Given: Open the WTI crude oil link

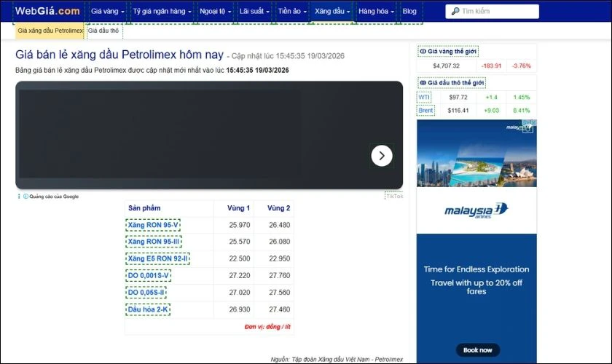Looking at the screenshot, I should [x=424, y=97].
